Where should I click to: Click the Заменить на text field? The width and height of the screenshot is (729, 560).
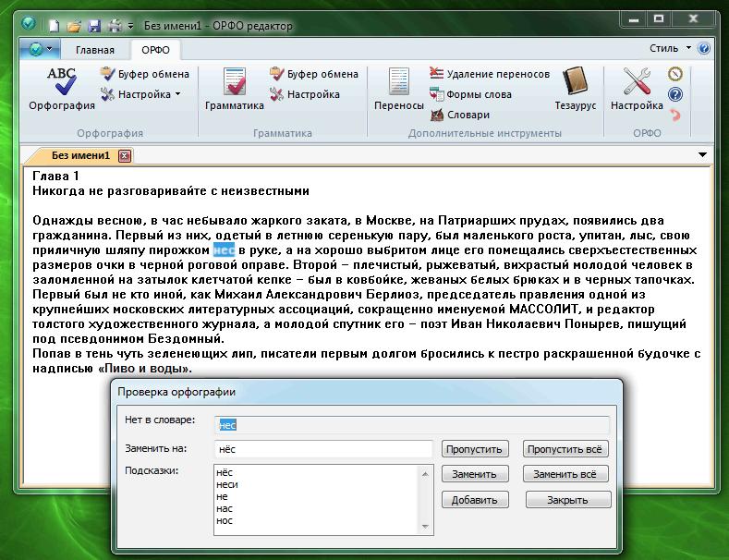(322, 449)
